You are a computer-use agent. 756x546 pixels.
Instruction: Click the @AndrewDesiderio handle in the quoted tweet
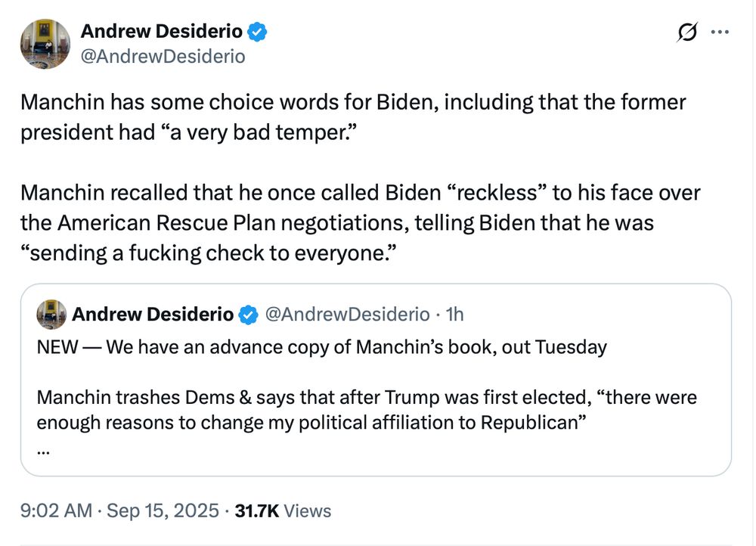pos(345,314)
